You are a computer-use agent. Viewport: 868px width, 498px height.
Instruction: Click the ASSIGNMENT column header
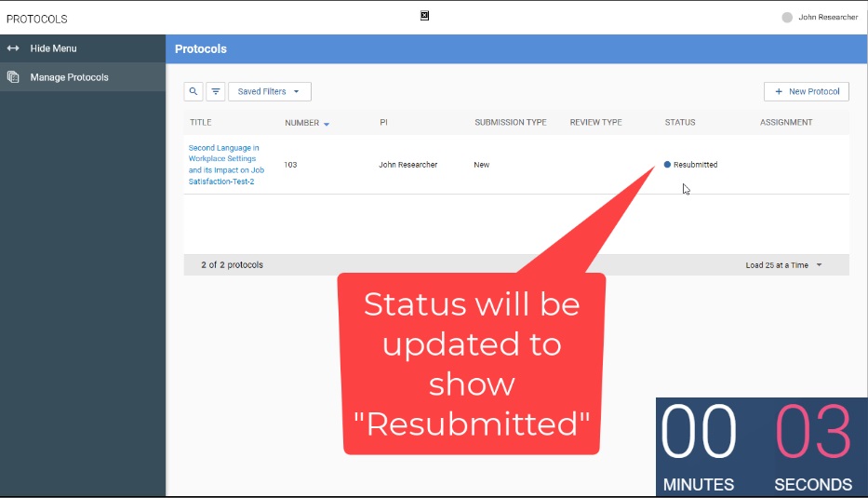pyautogui.click(x=785, y=123)
